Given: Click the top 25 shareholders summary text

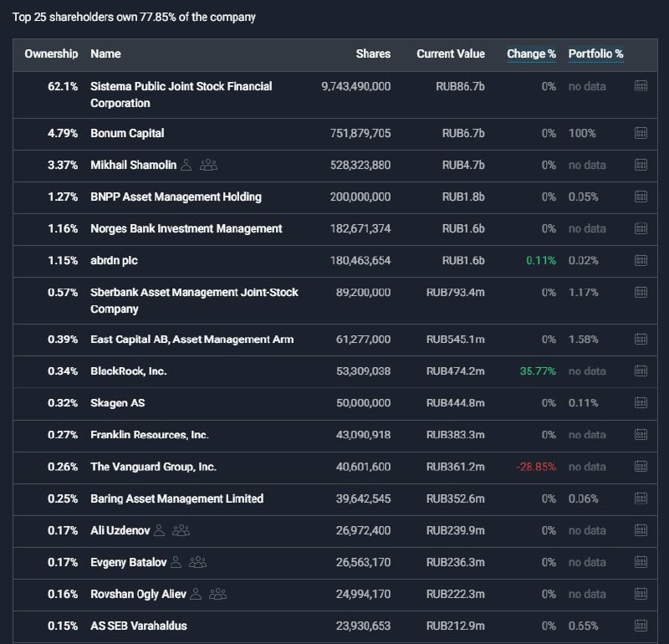Looking at the screenshot, I should point(134,17).
